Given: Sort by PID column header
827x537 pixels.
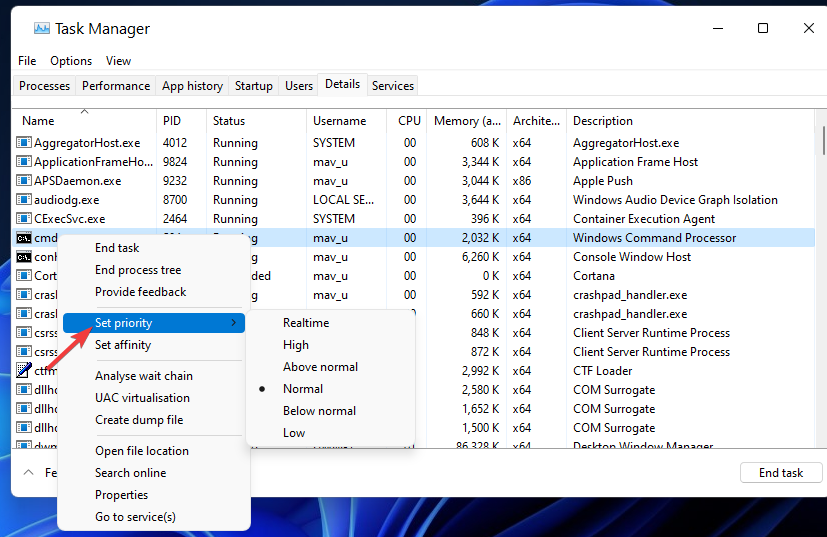Looking at the screenshot, I should (x=181, y=121).
